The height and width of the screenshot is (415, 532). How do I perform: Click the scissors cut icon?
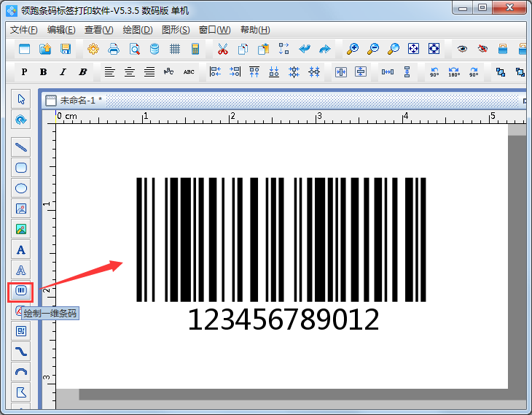click(223, 49)
